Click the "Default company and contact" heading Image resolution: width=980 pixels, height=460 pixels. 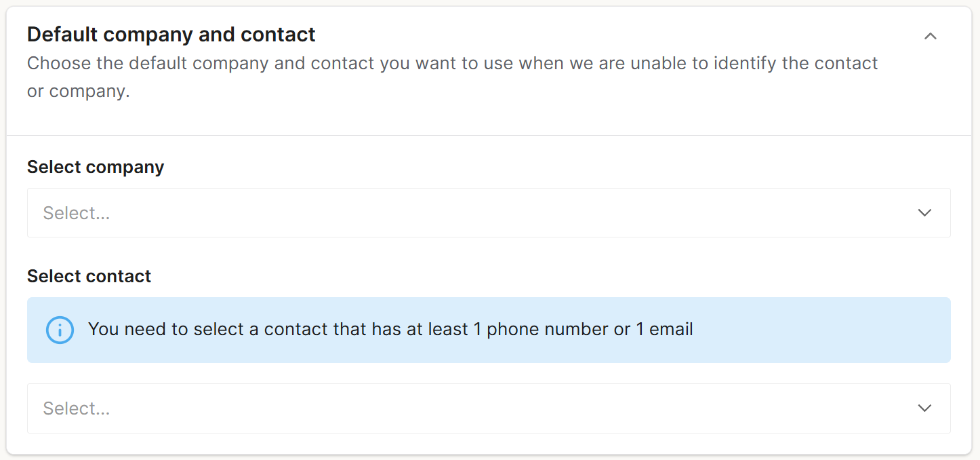pos(171,34)
